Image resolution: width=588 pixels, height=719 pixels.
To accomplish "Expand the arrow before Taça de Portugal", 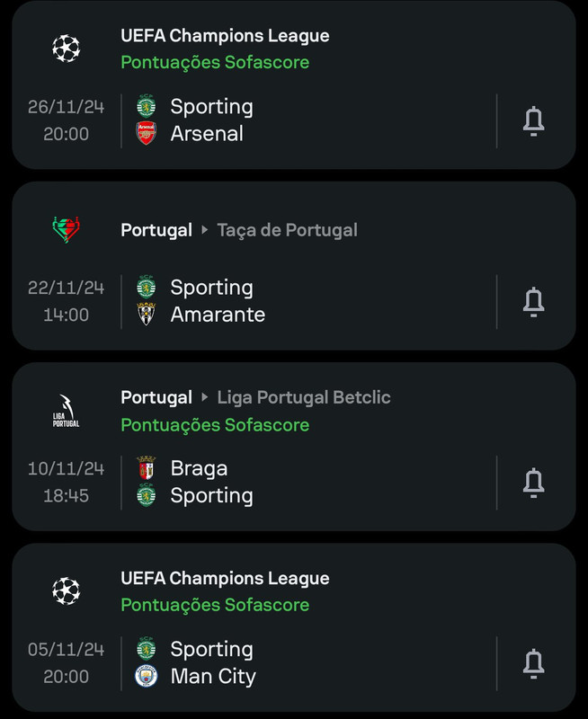I will [x=205, y=230].
